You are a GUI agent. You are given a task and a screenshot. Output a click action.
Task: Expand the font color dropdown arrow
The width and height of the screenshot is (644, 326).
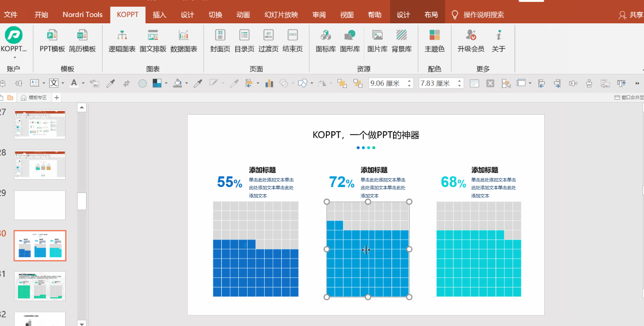point(83,83)
